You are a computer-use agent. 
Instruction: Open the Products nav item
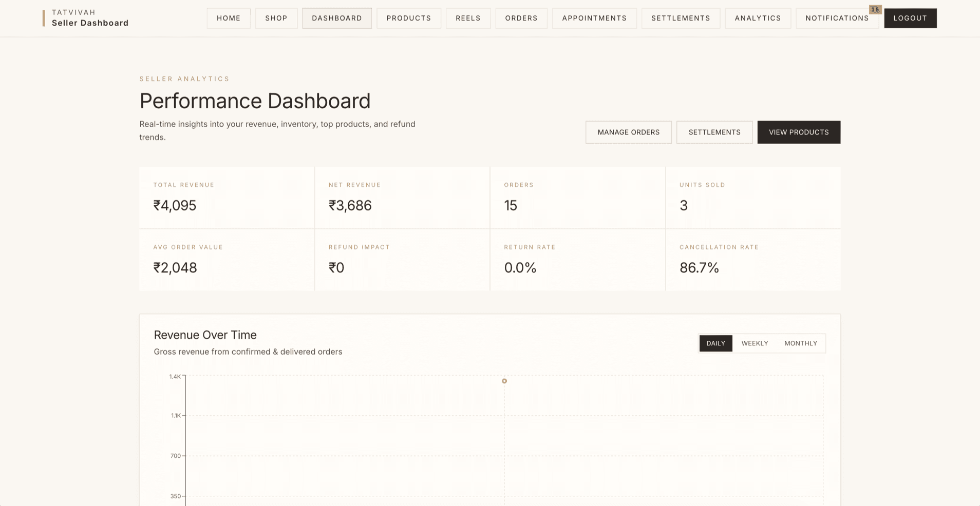(x=409, y=18)
